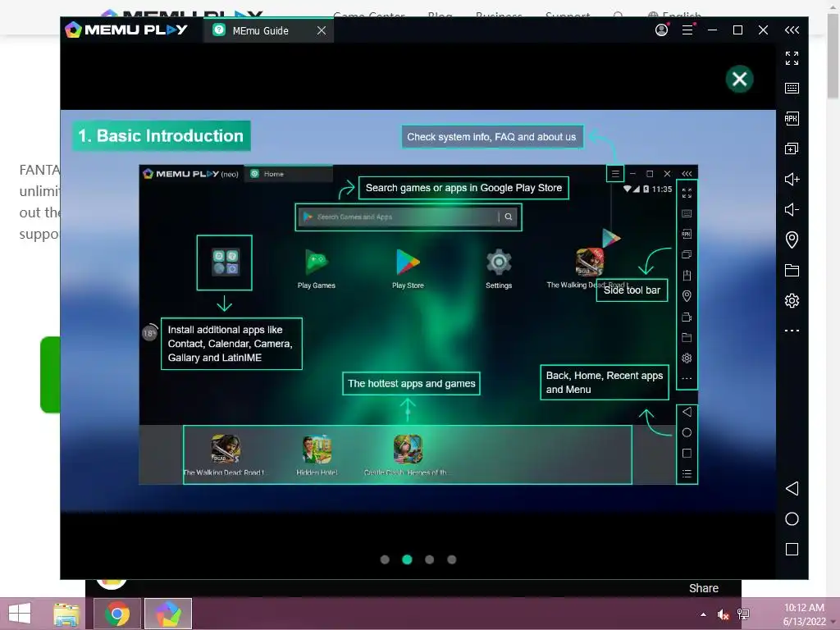Screen dimensions: 840x630
Task: Click the MEMU PLAY logo in title bar
Action: pyautogui.click(x=126, y=30)
